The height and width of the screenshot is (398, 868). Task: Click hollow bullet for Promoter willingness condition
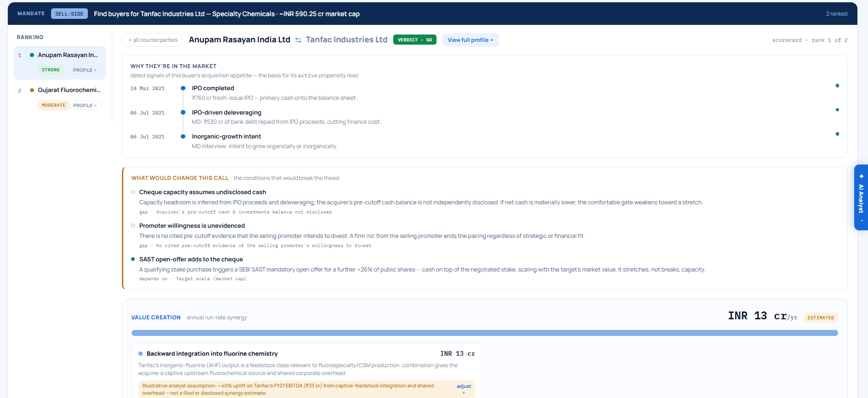click(x=133, y=225)
